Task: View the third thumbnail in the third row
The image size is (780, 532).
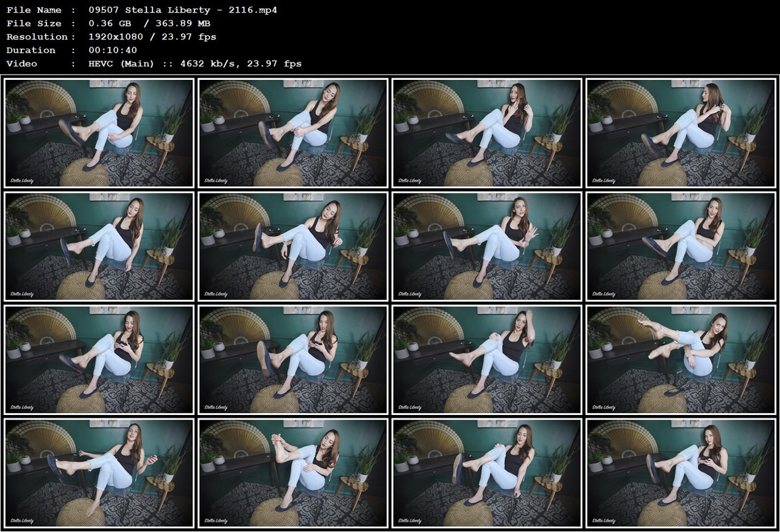Action: [487, 360]
